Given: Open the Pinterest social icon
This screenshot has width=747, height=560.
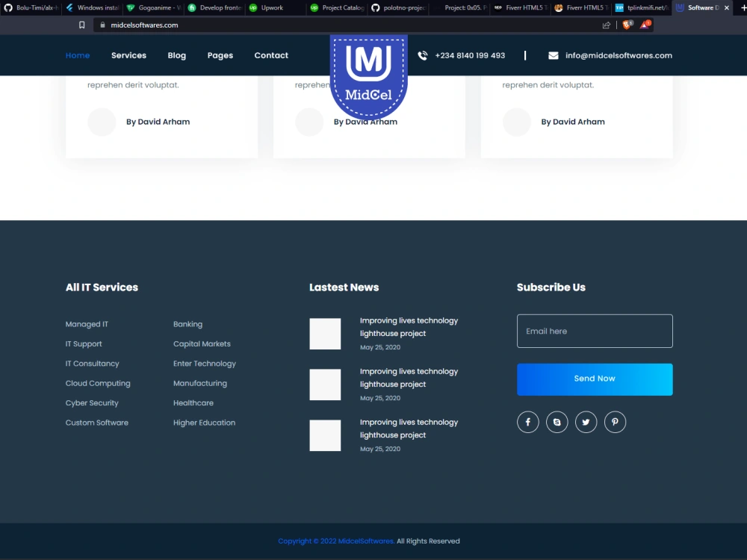Looking at the screenshot, I should coord(615,422).
